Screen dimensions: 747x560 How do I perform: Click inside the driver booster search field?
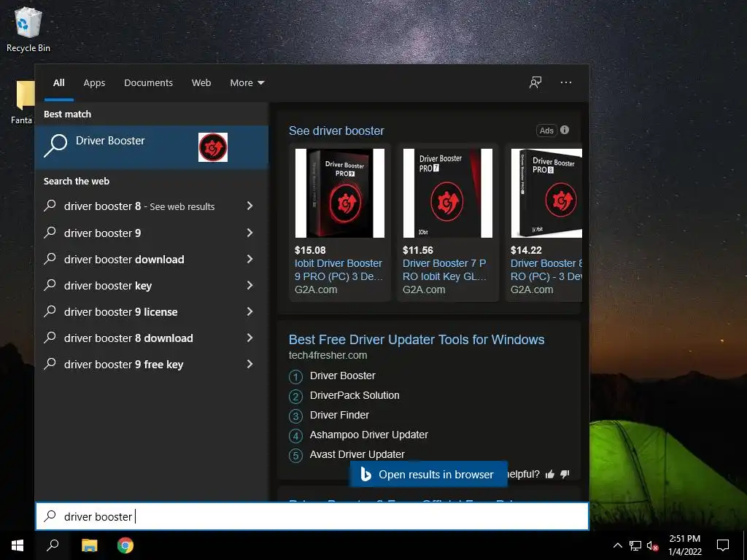click(312, 516)
